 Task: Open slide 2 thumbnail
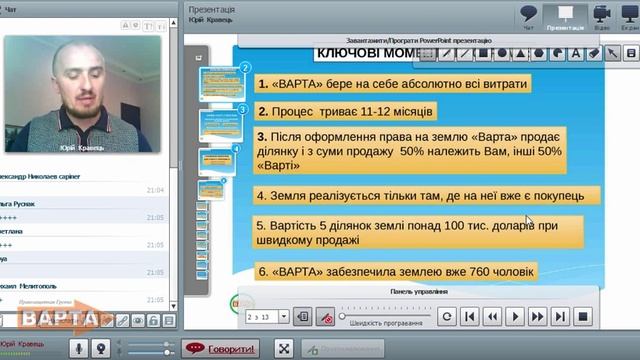tap(222, 84)
